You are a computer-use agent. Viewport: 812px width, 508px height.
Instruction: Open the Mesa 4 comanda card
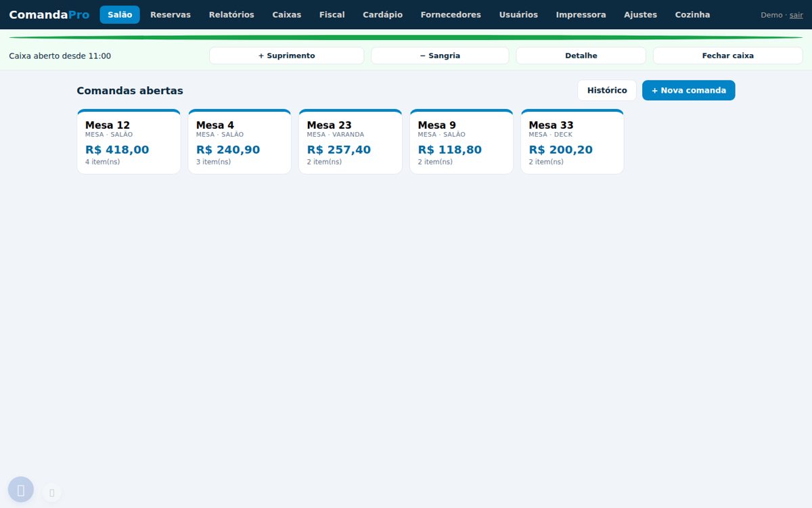[x=240, y=142]
